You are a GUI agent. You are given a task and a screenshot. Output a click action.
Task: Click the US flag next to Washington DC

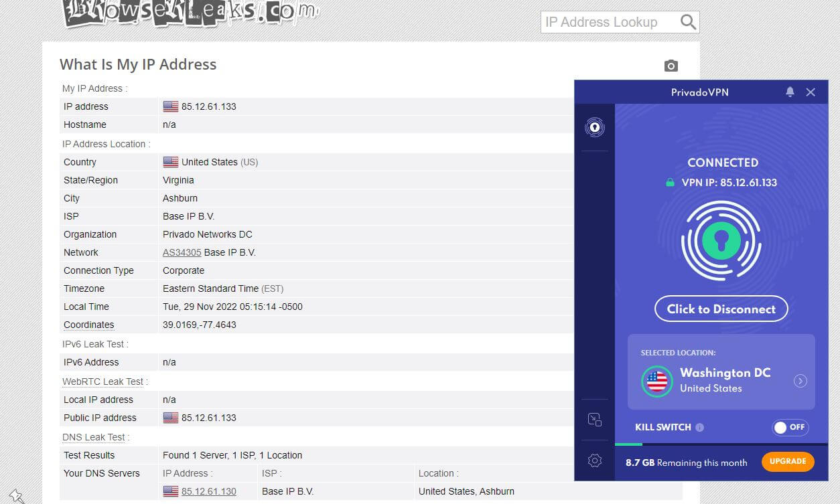click(x=656, y=381)
